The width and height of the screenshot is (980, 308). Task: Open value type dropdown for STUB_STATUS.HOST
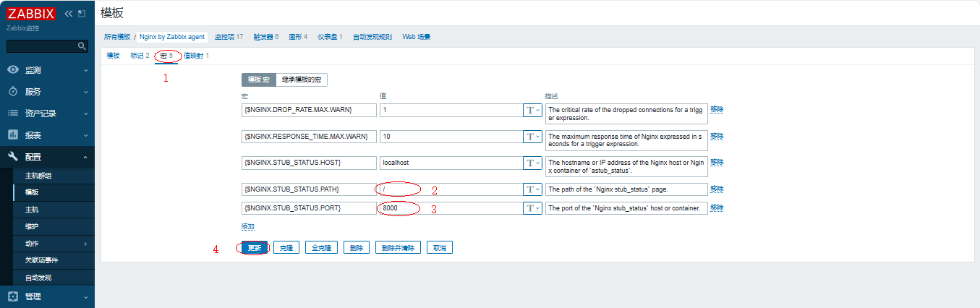click(532, 163)
